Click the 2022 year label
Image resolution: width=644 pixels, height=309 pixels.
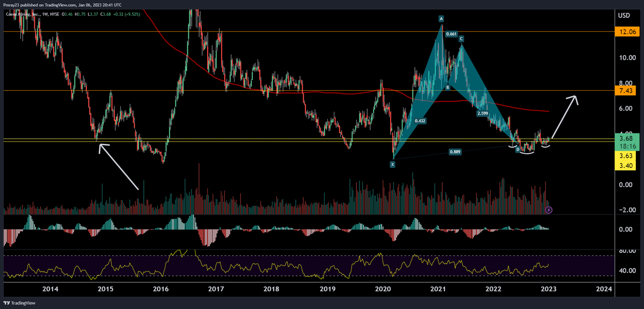[494, 289]
